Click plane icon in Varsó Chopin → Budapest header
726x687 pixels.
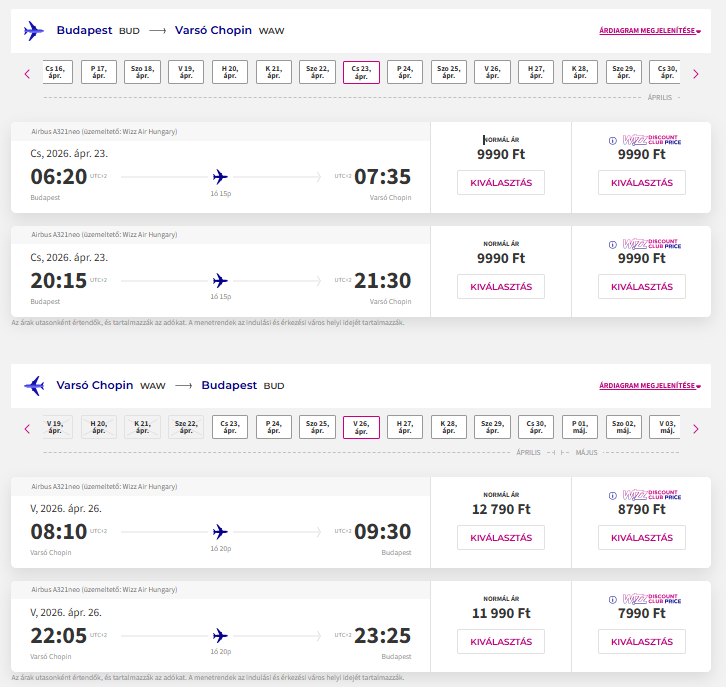pos(34,385)
